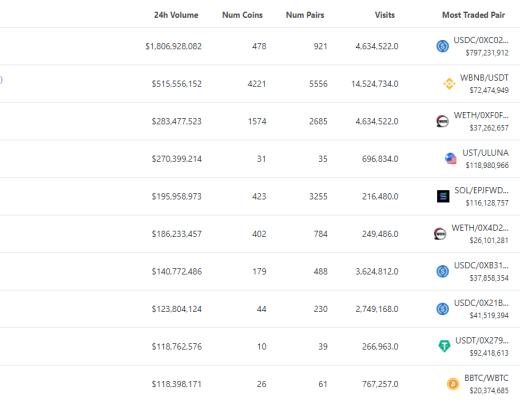Select the volume value $123,804,124

click(177, 309)
